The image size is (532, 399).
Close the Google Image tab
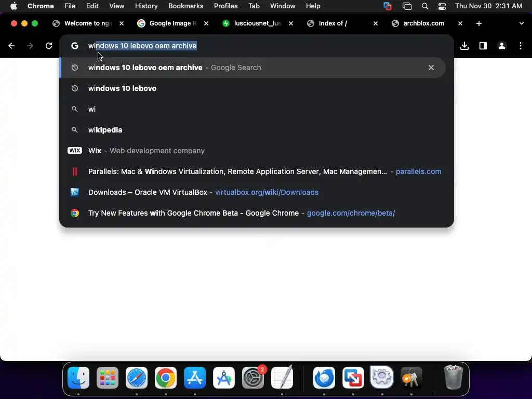click(206, 23)
